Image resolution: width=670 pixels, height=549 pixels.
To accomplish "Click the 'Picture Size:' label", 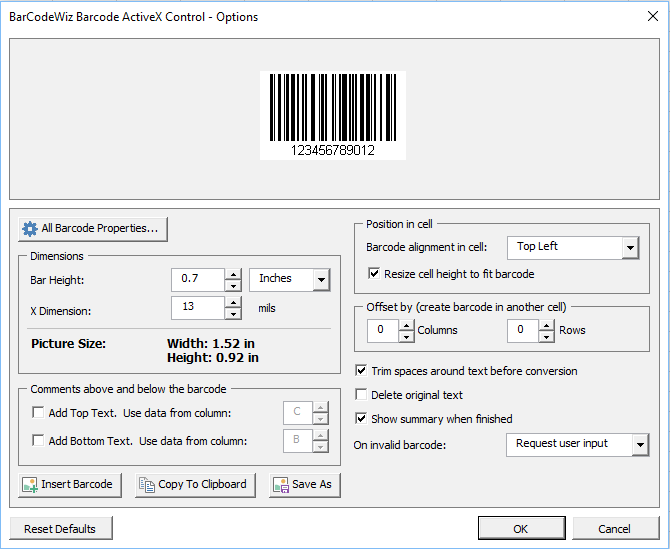I will 68,344.
